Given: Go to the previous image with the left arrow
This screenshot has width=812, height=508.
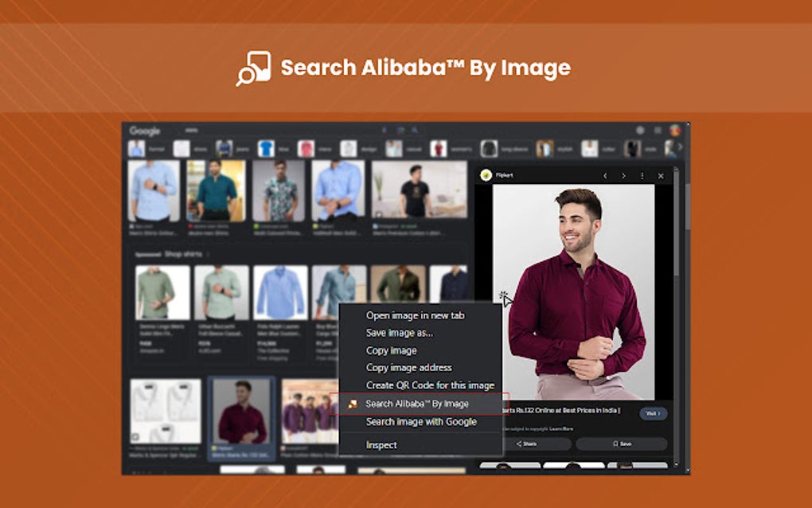Looking at the screenshot, I should click(607, 176).
